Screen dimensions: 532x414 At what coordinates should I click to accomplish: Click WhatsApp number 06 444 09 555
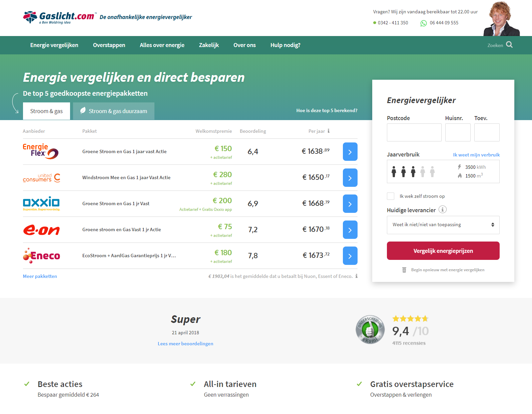pos(444,23)
